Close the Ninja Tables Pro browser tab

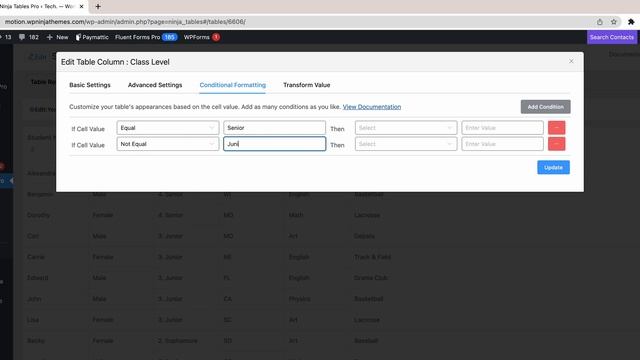81,7
